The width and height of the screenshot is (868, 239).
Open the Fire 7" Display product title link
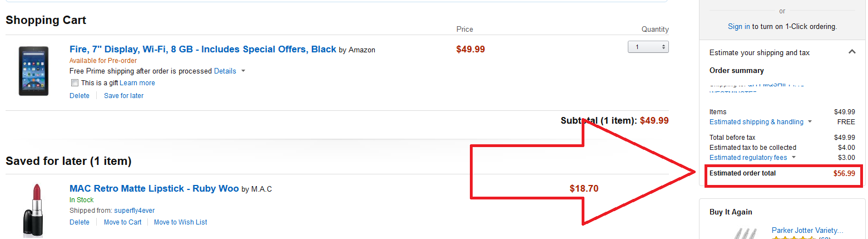tap(203, 49)
